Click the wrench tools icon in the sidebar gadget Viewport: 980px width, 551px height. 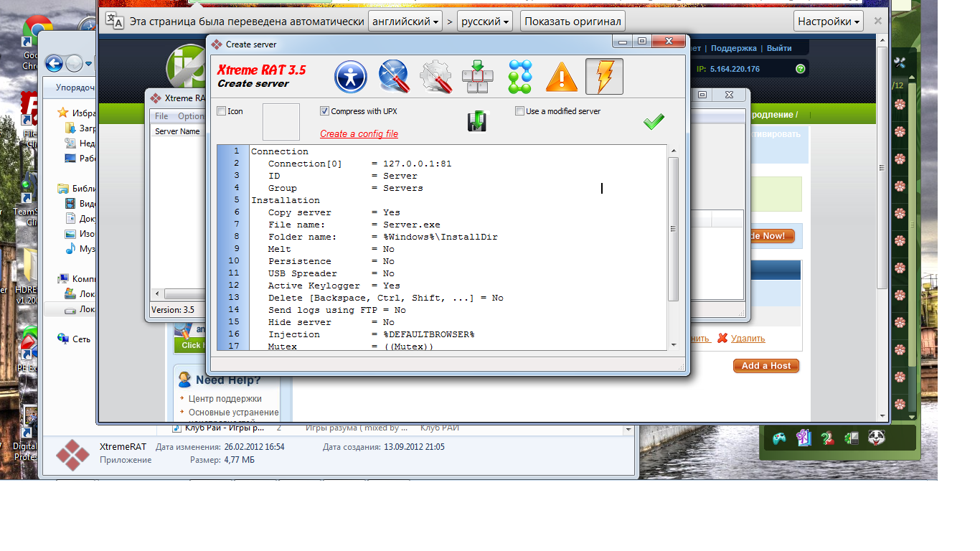tap(900, 62)
